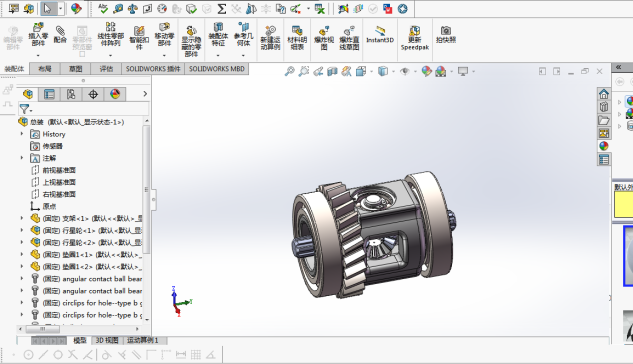This screenshot has width=633, height=364.
Task: Toggle Instant3D on the ribbon
Action: pos(380,34)
